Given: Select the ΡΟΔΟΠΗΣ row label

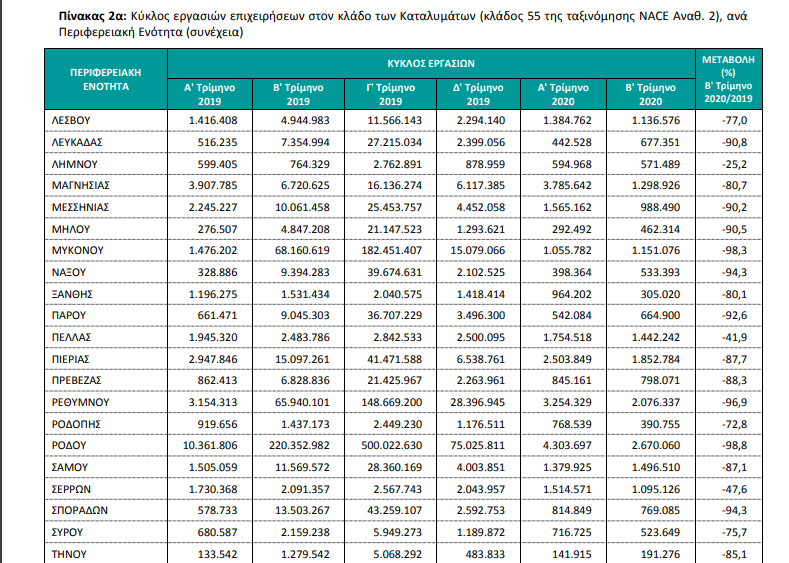Looking at the screenshot, I should (76, 424).
